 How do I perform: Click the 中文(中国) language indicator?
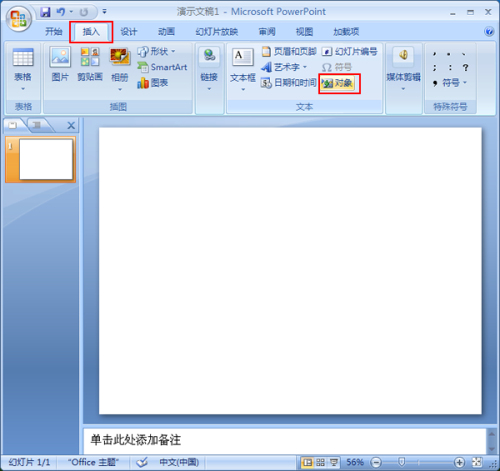(x=179, y=462)
